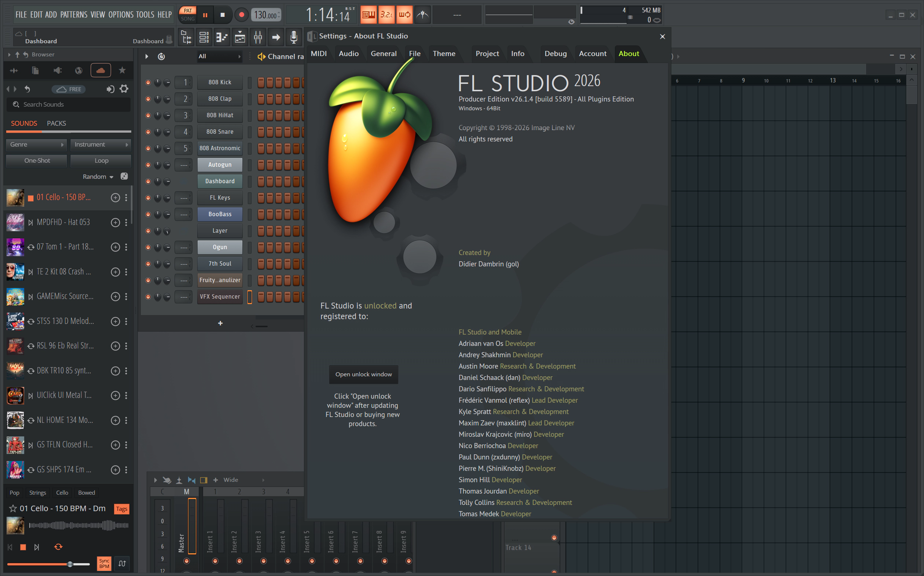
Task: Click the 01 Cello waveform preview
Action: 78,526
